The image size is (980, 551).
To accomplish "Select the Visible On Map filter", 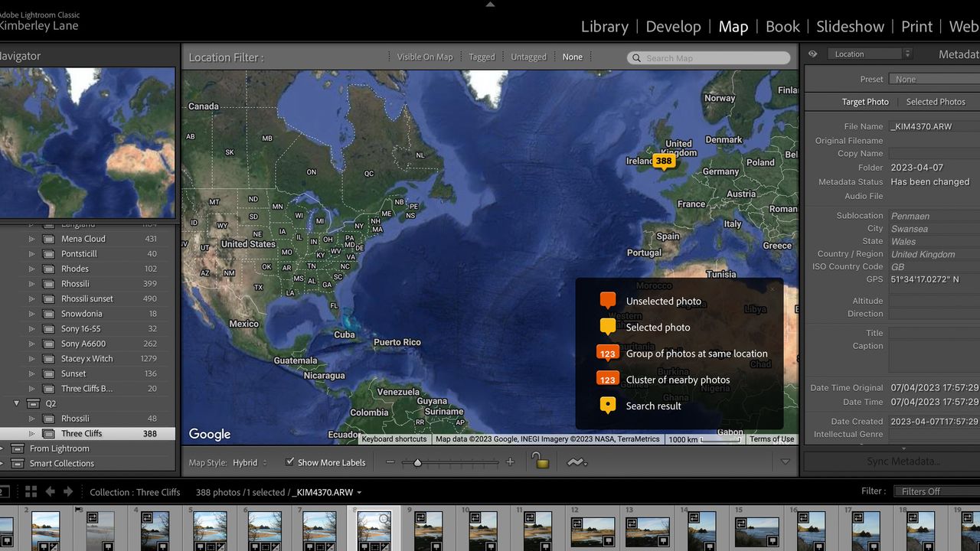I will (425, 57).
